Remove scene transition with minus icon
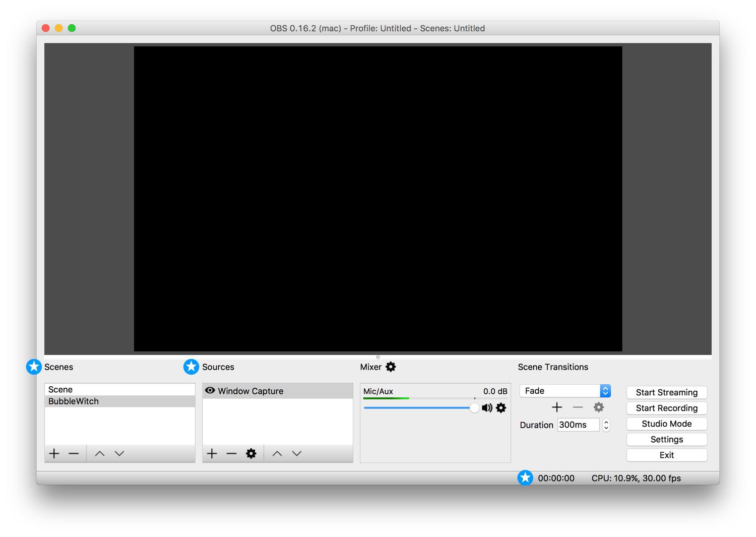This screenshot has height=537, width=756. point(578,407)
